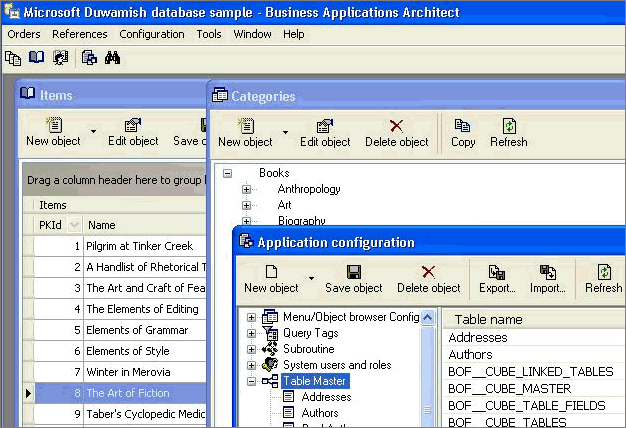This screenshot has height=428, width=626.
Task: Click Copy in Categories toolbar
Action: [x=463, y=133]
